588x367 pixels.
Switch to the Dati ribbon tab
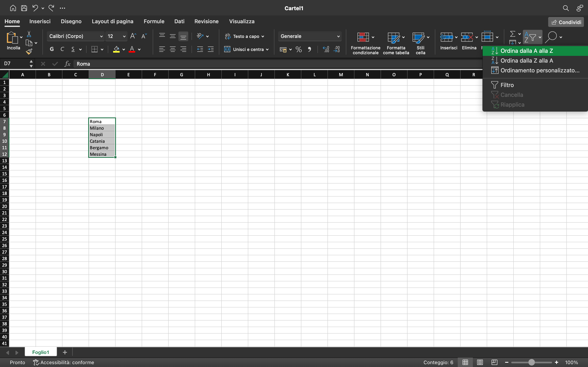(179, 21)
